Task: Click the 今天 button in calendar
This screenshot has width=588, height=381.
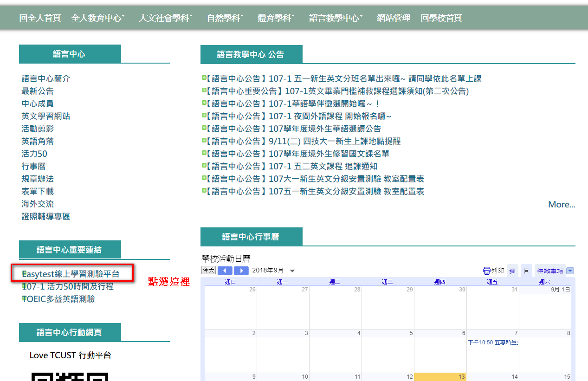Action: click(x=208, y=270)
